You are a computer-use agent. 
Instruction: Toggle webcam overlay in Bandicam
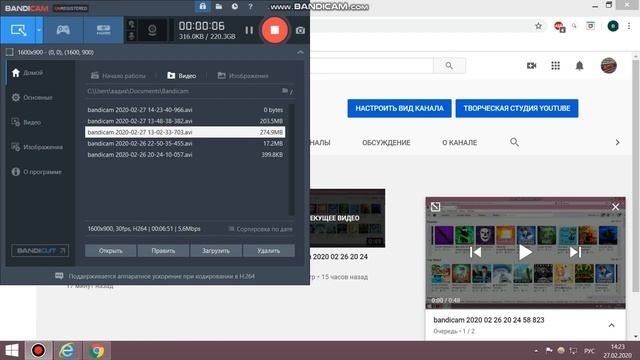click(x=152, y=30)
